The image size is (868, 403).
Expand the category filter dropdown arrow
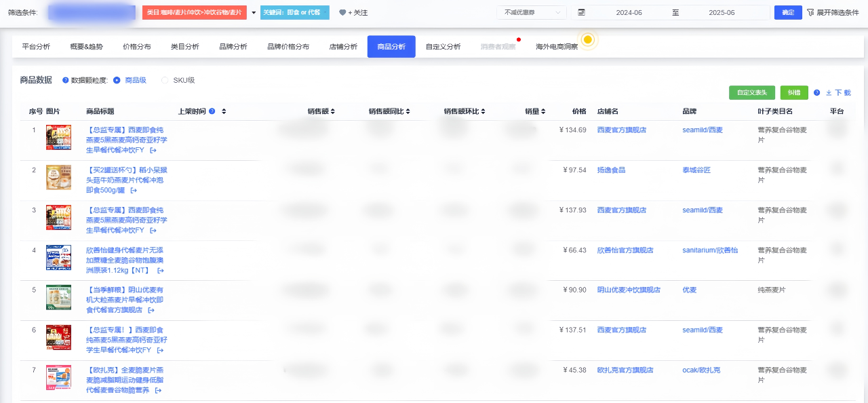[x=254, y=13]
